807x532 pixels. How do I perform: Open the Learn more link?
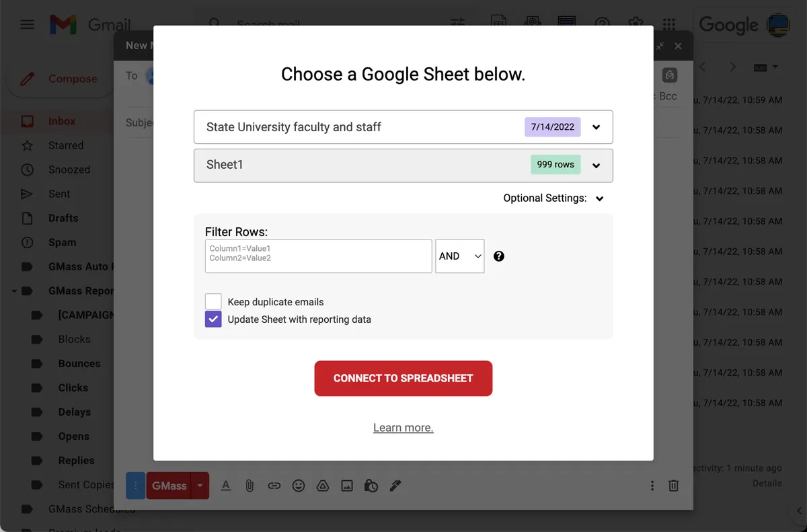click(403, 428)
